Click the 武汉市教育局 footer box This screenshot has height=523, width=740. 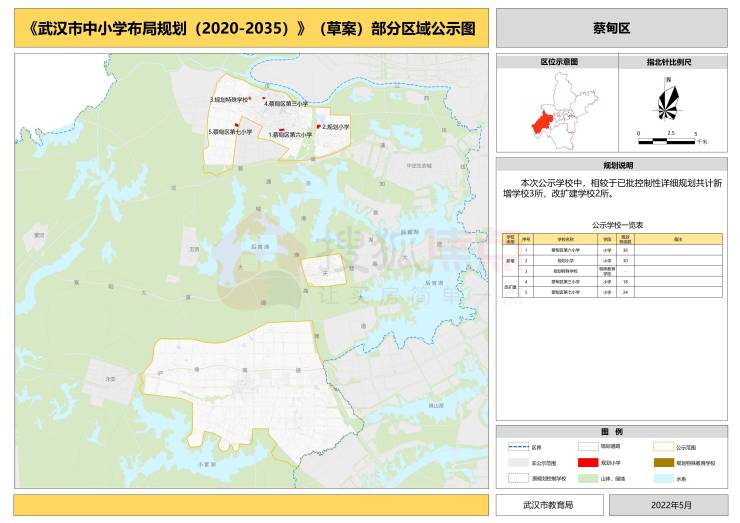pos(549,505)
